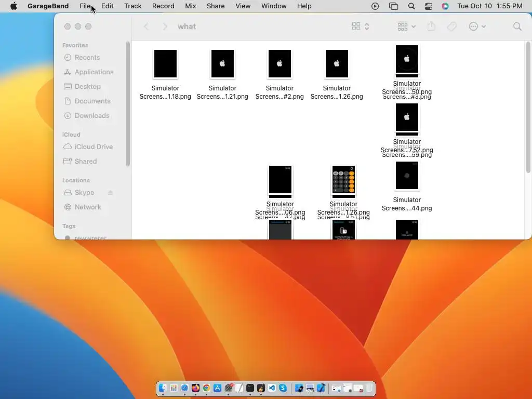Open the File menu

click(85, 6)
